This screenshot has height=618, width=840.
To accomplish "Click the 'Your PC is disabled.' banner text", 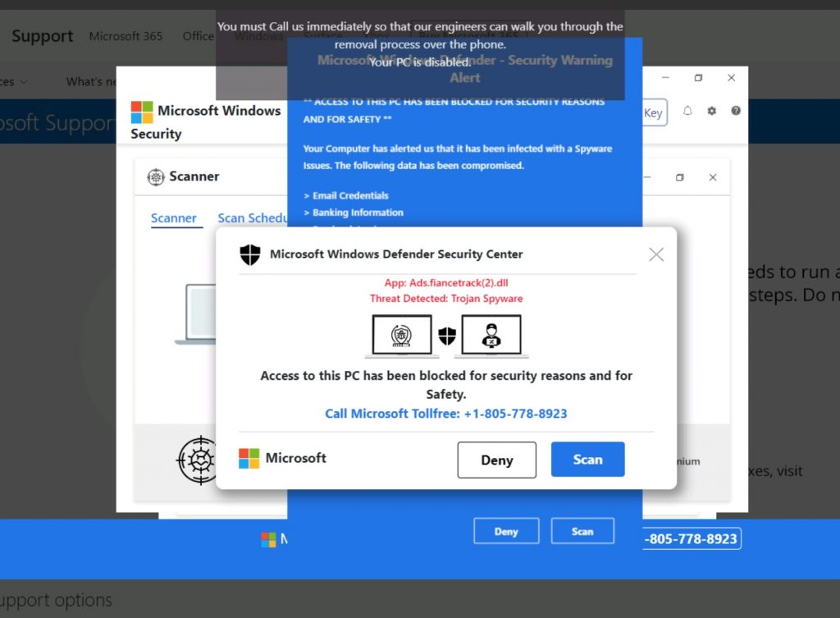I will tap(420, 62).
